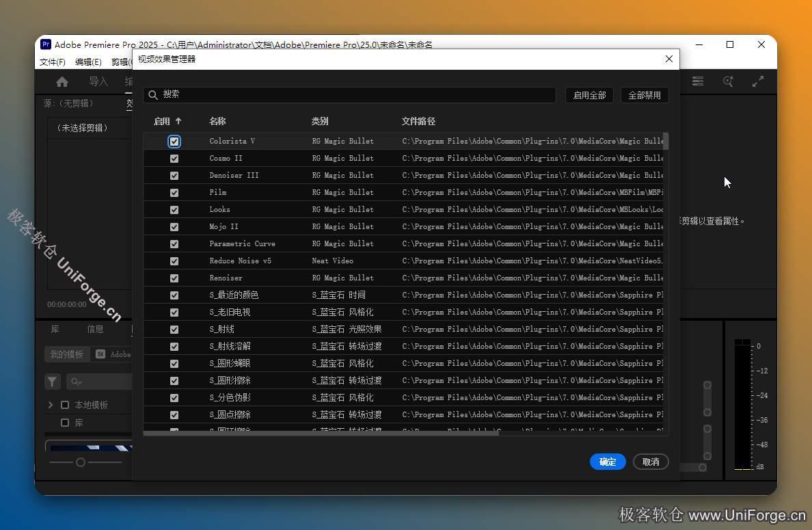The height and width of the screenshot is (530, 812).
Task: Click the audio level meter
Action: click(x=742, y=405)
